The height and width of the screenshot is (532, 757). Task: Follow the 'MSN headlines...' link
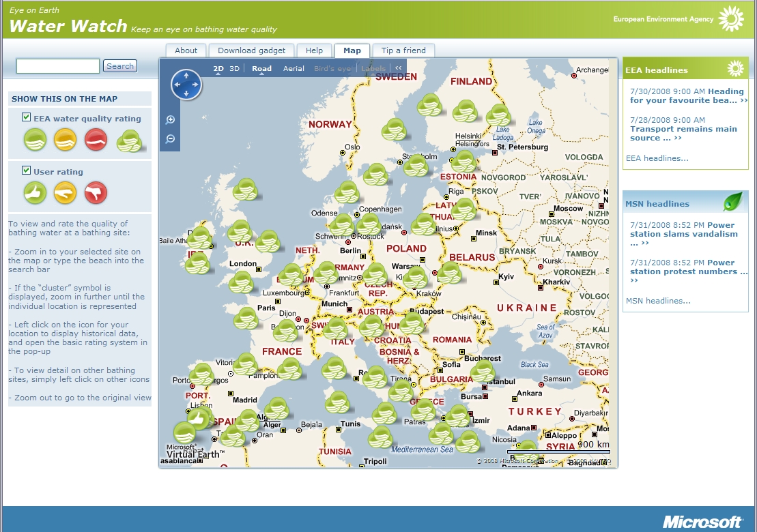point(658,301)
